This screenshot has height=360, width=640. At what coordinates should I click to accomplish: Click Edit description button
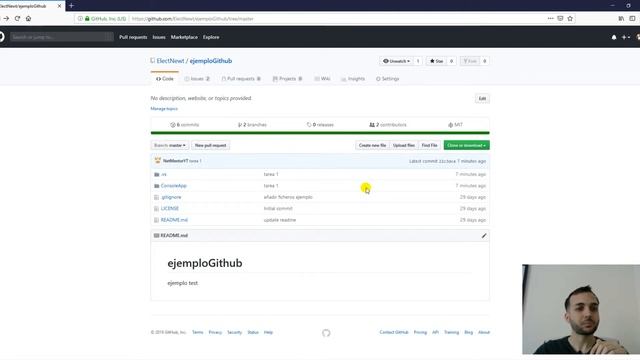pyautogui.click(x=482, y=98)
